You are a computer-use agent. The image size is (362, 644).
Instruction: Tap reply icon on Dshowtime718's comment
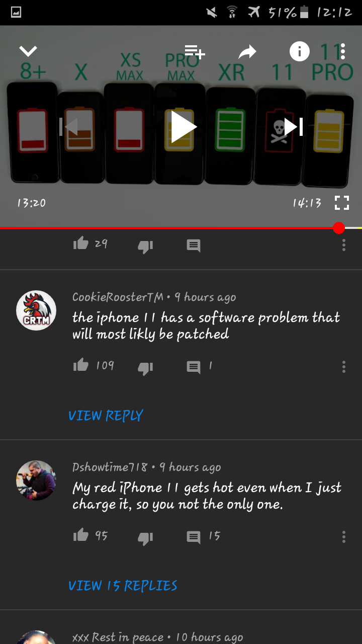[194, 537]
